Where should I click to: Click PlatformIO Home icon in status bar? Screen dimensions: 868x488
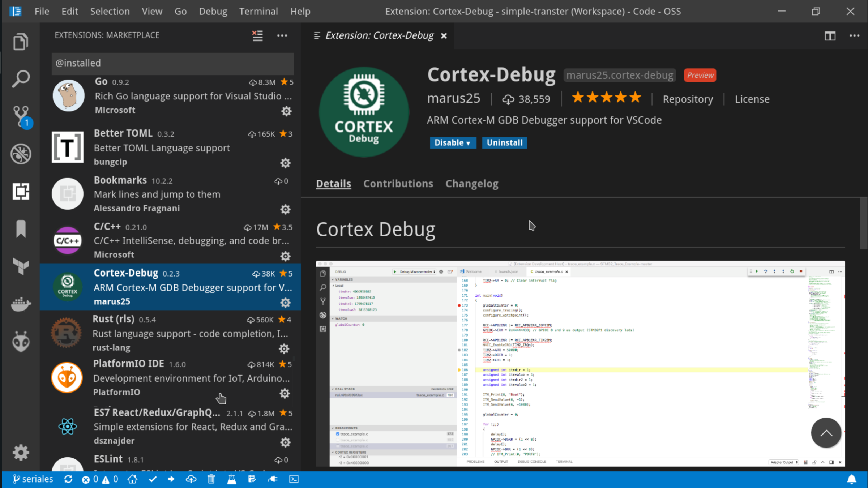pos(132,479)
